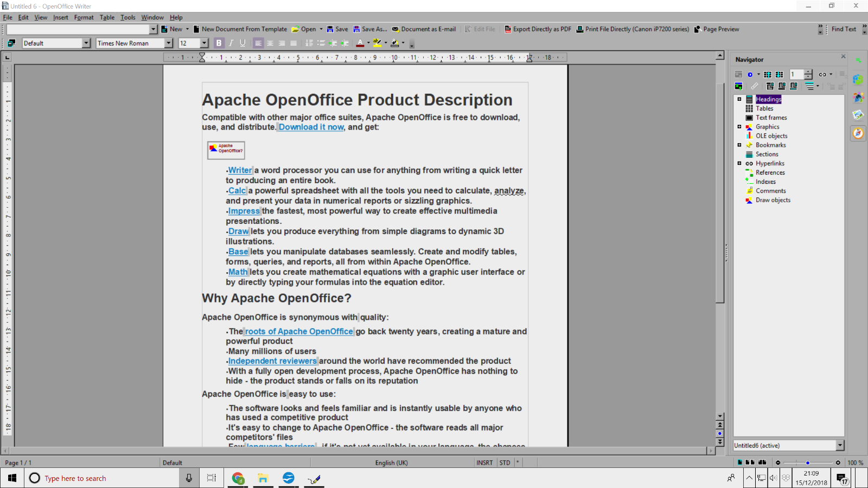Click Navigator's Content View toggle icon
This screenshot has width=868, height=488.
click(x=738, y=86)
